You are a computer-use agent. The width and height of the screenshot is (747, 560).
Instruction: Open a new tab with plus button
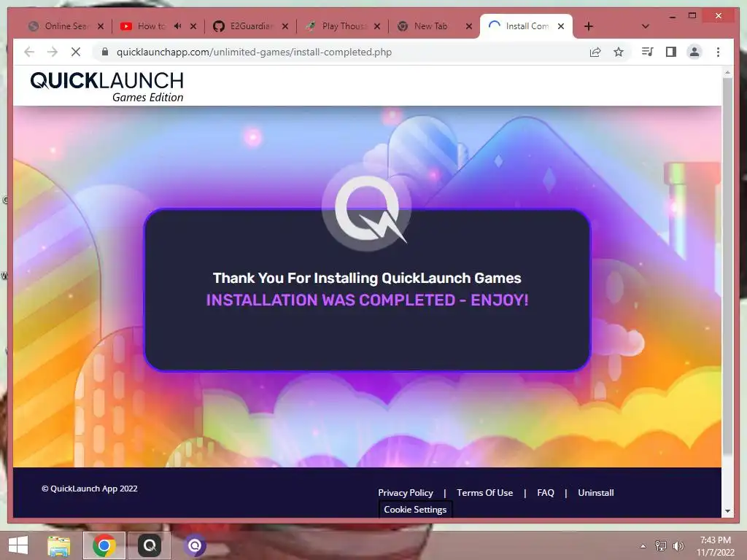[589, 26]
